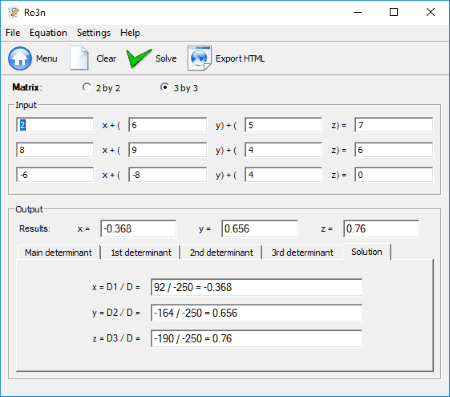Screen dimensions: 450x397
Task: Focus third row x coefficient field containing -6
Action: pos(55,175)
